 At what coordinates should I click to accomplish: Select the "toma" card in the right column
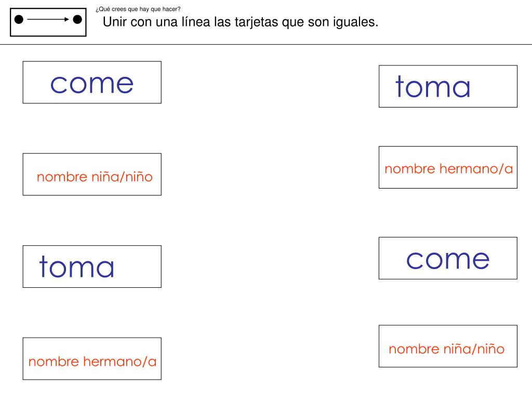pyautogui.click(x=448, y=86)
